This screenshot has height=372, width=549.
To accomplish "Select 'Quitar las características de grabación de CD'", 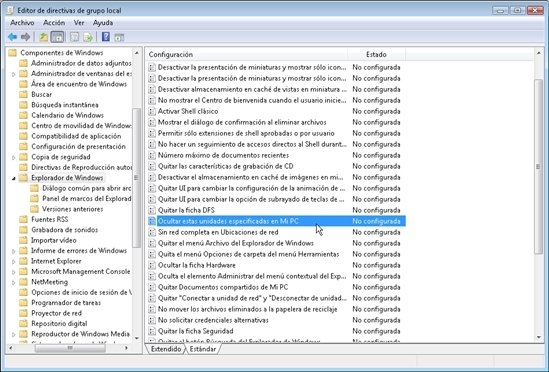I will pos(225,166).
